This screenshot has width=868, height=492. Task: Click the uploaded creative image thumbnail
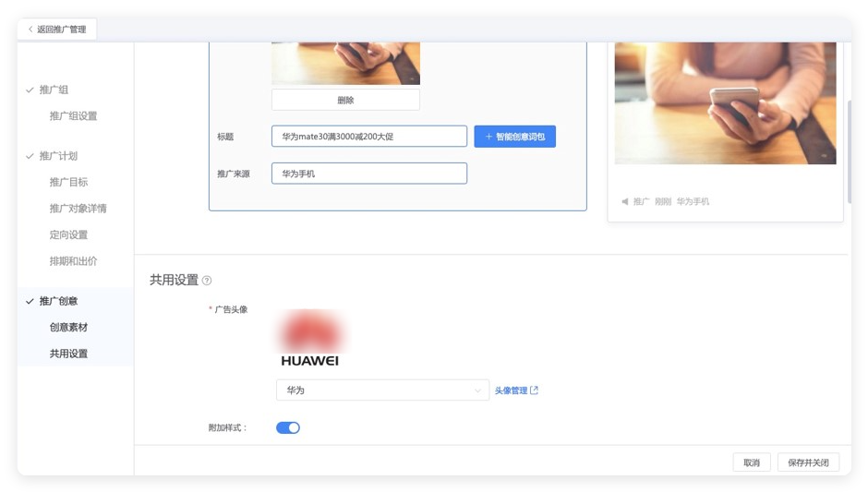(x=345, y=64)
